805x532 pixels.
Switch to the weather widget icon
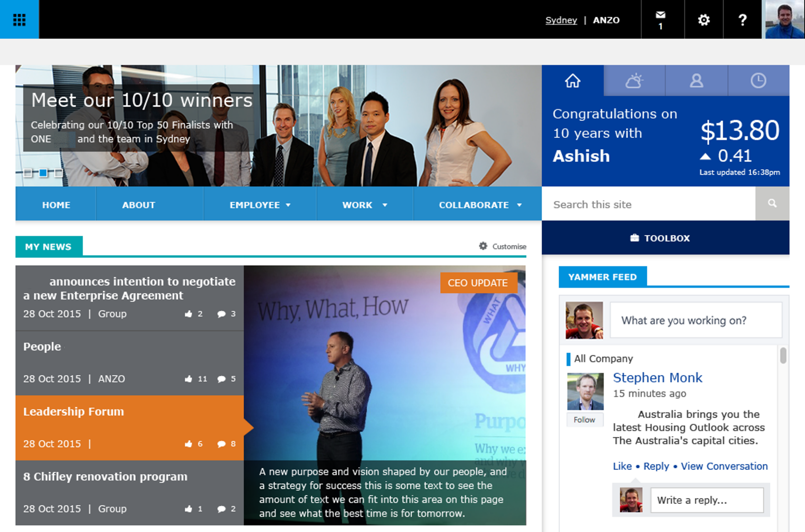click(x=634, y=80)
